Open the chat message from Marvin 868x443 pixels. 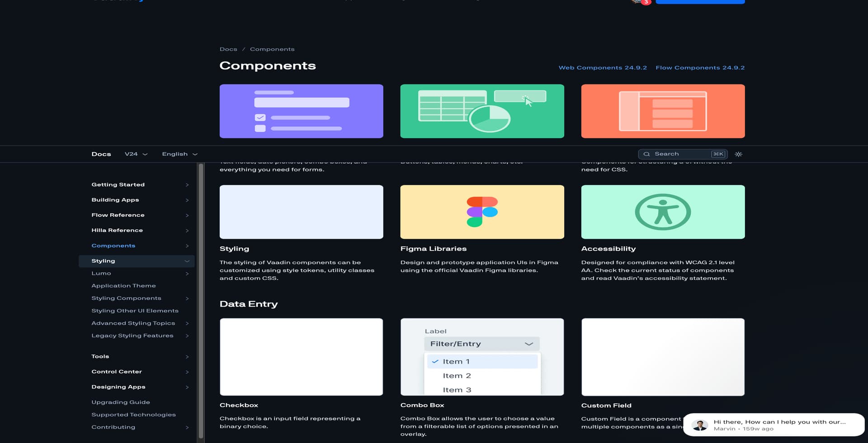click(774, 425)
